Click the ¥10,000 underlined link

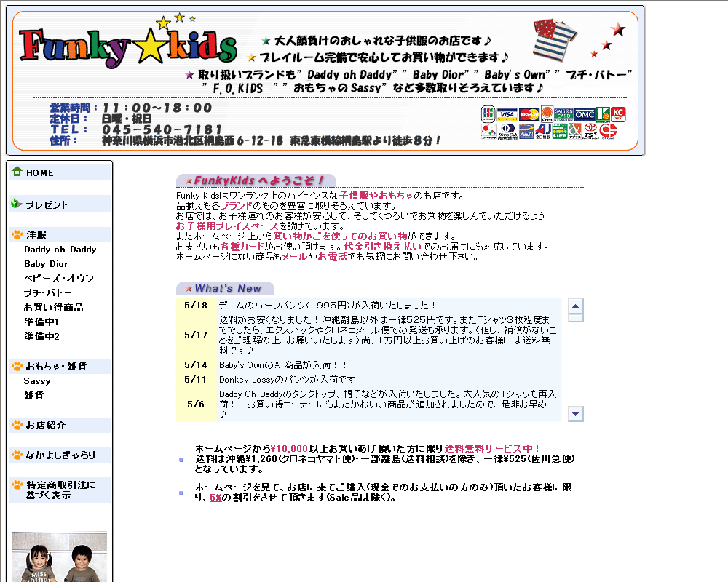289,448
